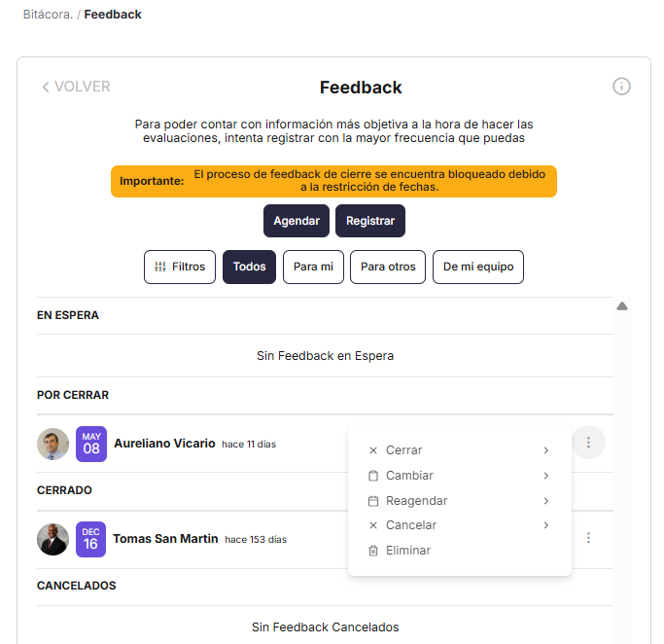Expand the Reagendar submenu arrow
This screenshot has width=664, height=644.
pyautogui.click(x=546, y=501)
